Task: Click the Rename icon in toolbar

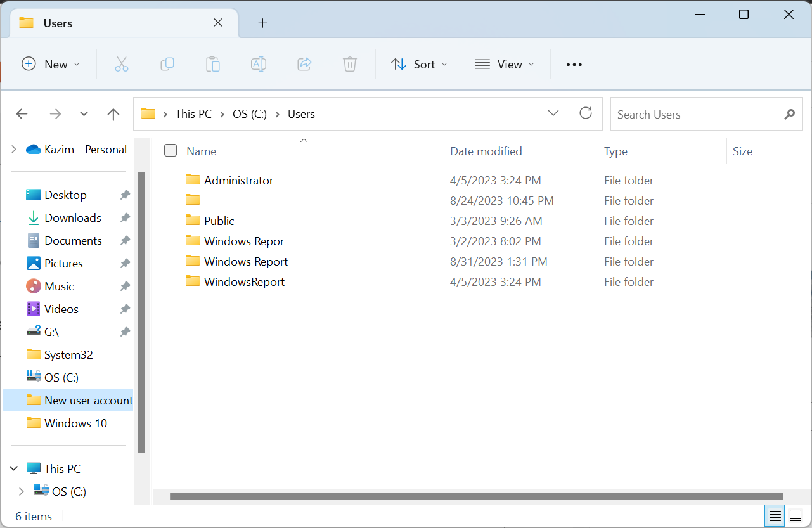Action: coord(259,64)
